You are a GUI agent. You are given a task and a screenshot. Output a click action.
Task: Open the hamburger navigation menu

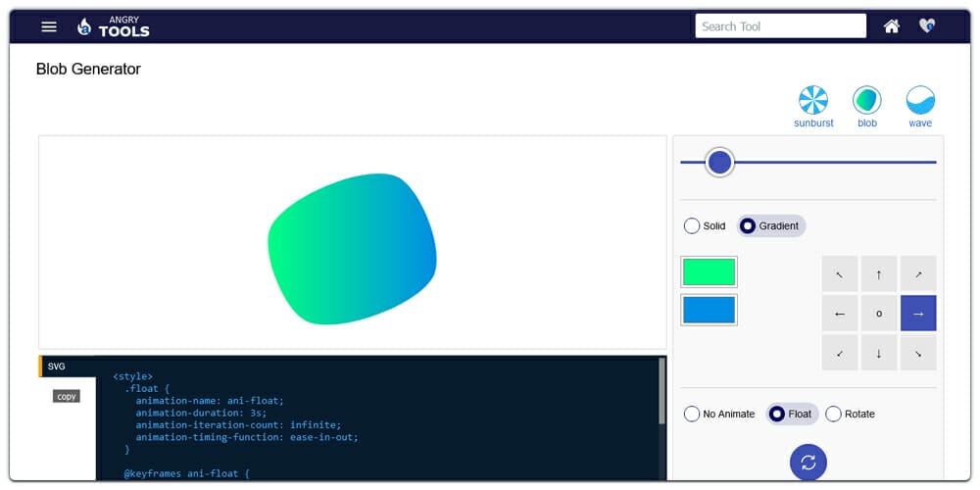click(49, 26)
